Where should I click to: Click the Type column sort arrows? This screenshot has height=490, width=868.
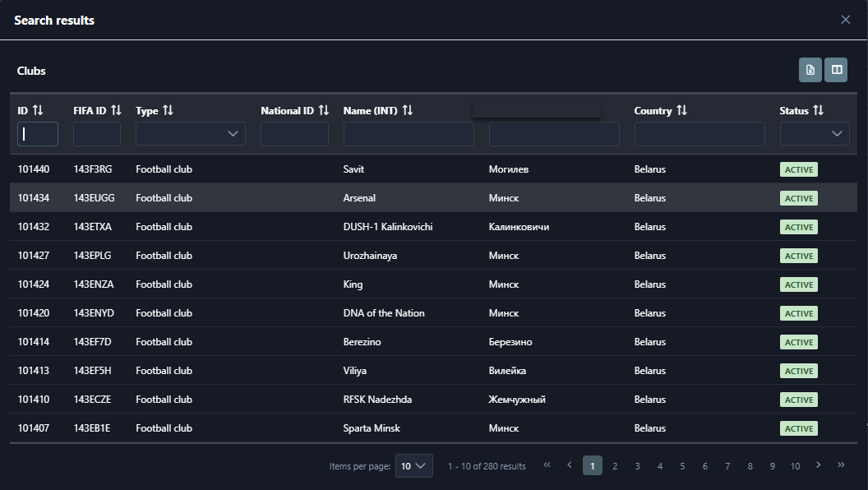point(168,110)
